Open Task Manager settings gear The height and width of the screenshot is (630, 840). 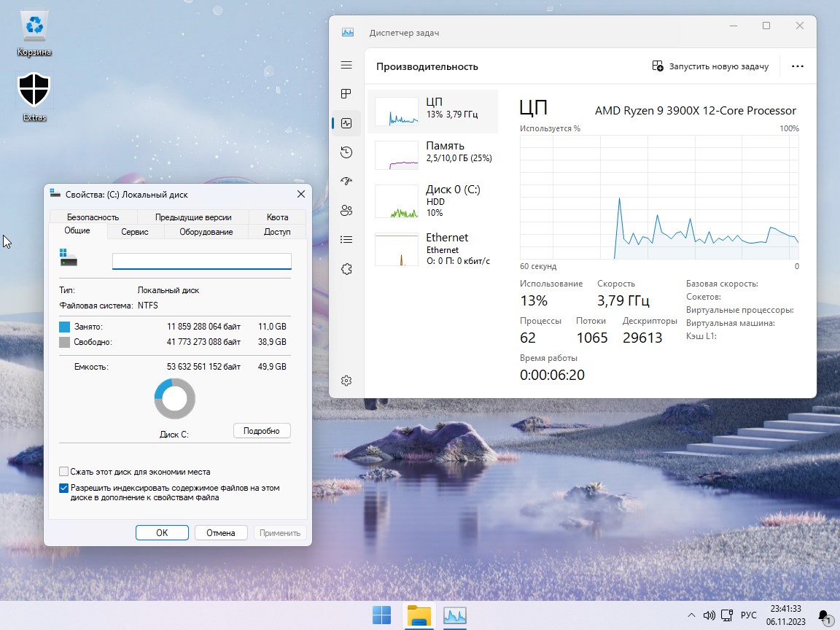pyautogui.click(x=346, y=381)
